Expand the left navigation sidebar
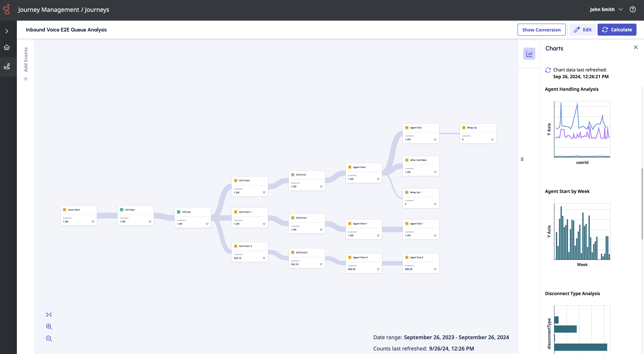Image resolution: width=644 pixels, height=354 pixels. [x=7, y=31]
